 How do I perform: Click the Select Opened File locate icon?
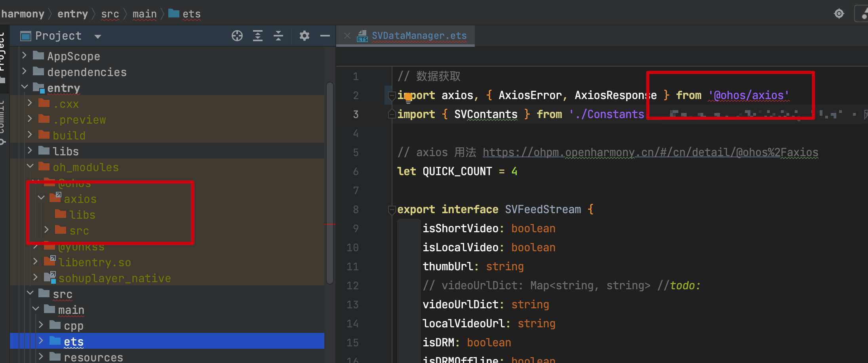click(x=237, y=36)
